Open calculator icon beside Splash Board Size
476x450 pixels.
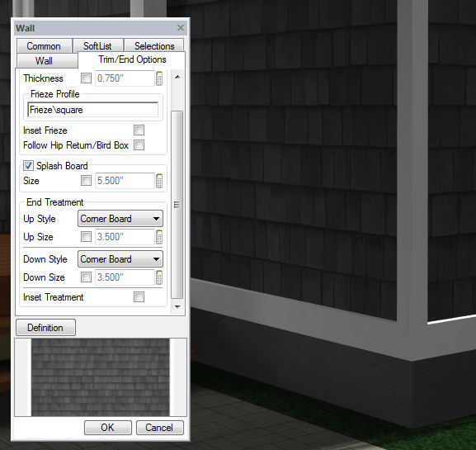point(159,181)
